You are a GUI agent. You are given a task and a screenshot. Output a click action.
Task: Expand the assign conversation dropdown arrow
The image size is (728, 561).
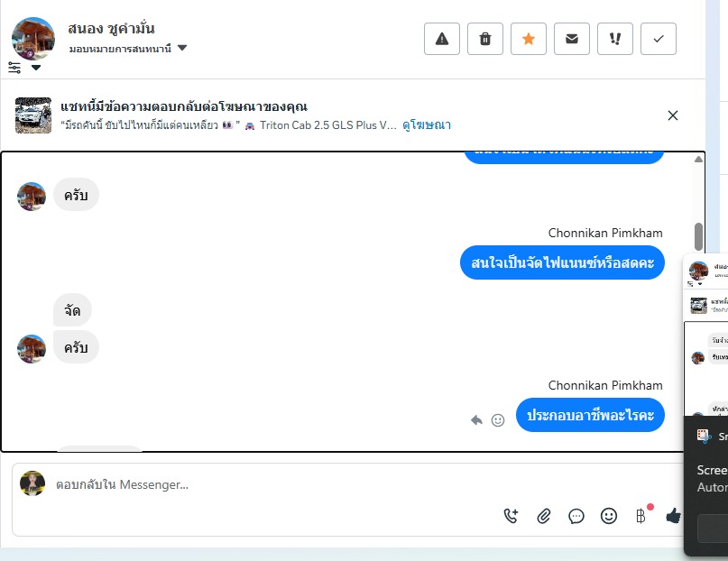[x=182, y=48]
